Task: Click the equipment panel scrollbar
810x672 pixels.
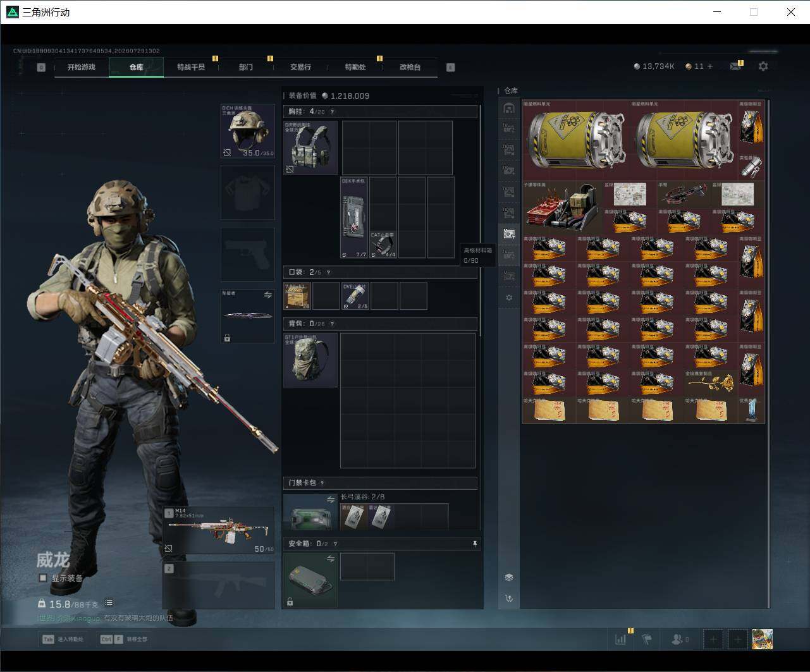Action: click(481, 221)
